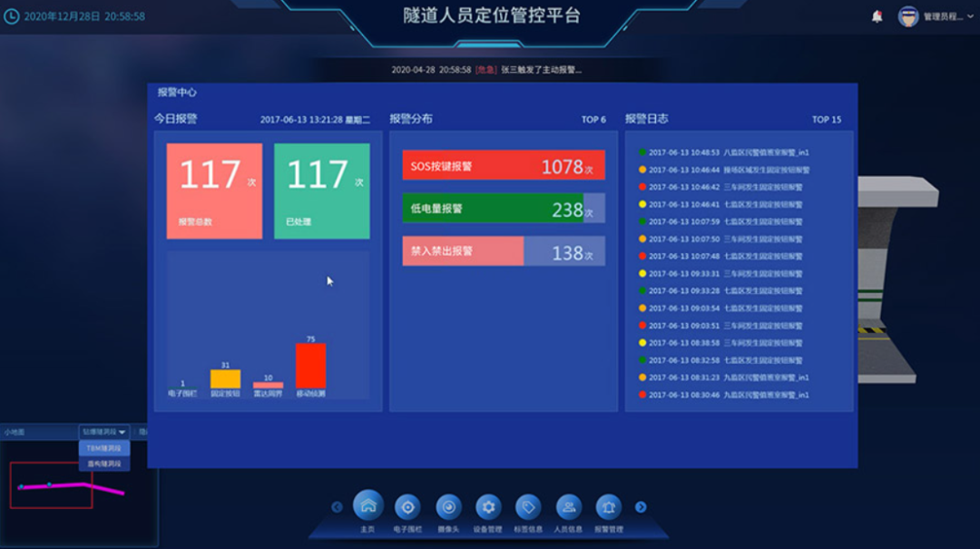The height and width of the screenshot is (549, 980).
Task: Click the yellow 固定按钮 bar with 31
Action: coord(225,379)
